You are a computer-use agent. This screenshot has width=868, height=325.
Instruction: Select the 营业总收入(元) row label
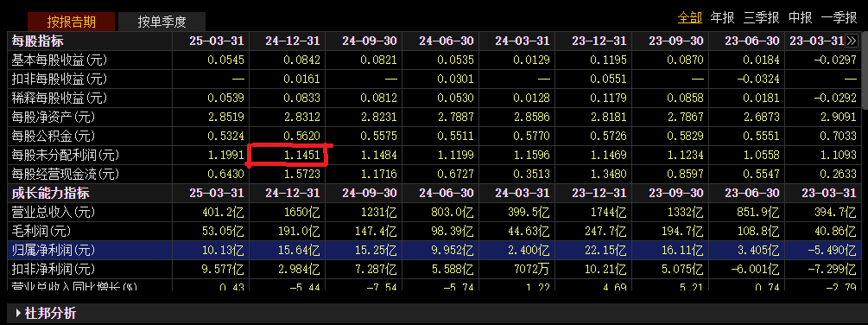tap(53, 212)
